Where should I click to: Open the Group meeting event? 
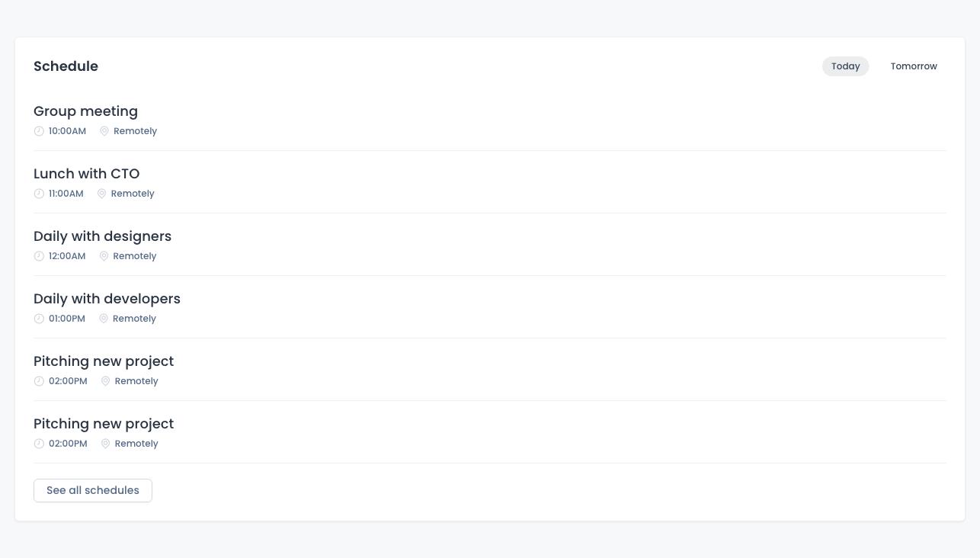pos(85,111)
